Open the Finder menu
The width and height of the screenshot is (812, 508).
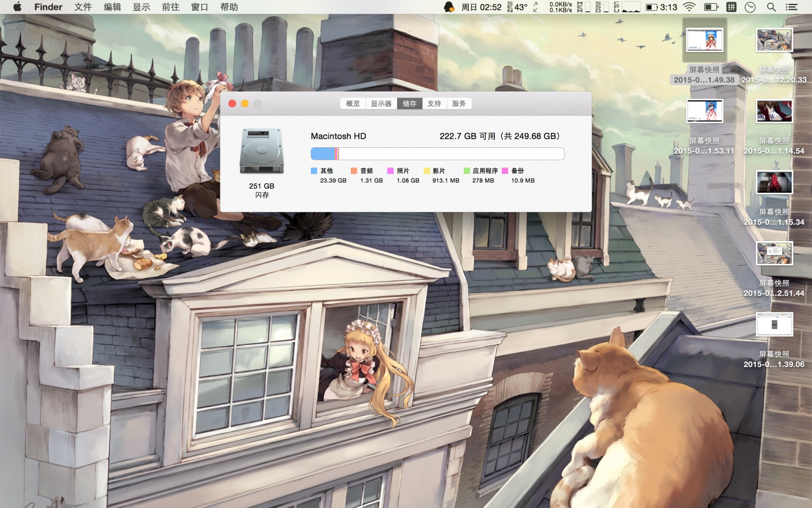coord(48,7)
